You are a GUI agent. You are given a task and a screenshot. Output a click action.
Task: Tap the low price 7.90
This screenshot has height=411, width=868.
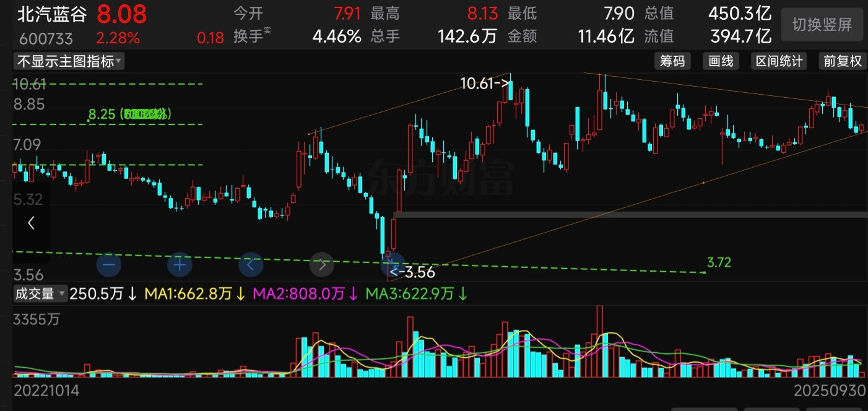click(x=619, y=13)
